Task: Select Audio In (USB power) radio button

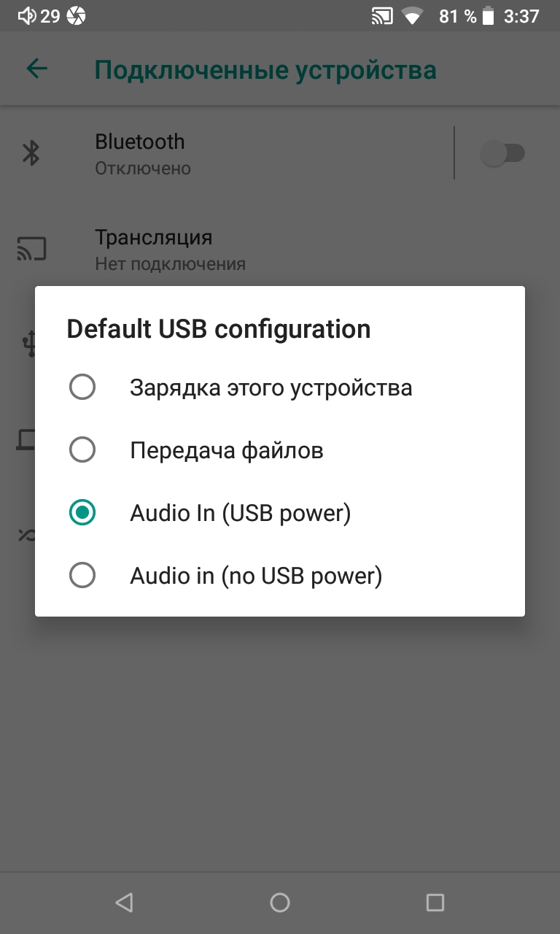Action: click(x=82, y=513)
